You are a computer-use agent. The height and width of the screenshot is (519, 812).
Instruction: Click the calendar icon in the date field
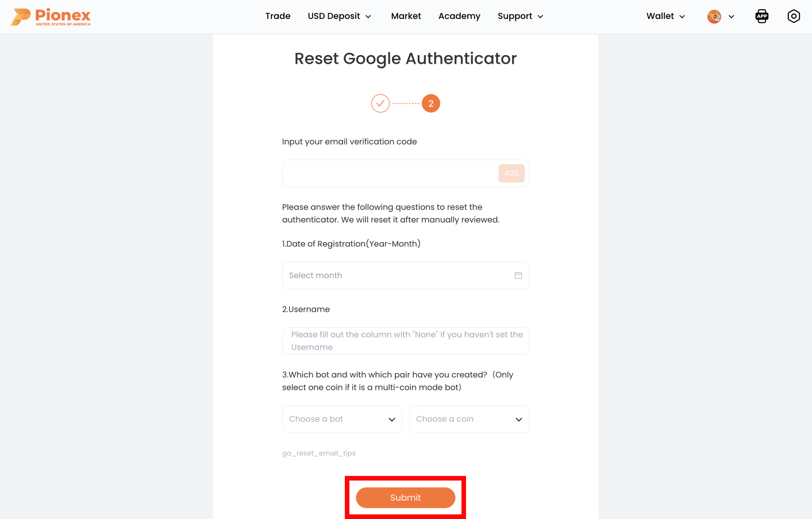click(x=518, y=275)
